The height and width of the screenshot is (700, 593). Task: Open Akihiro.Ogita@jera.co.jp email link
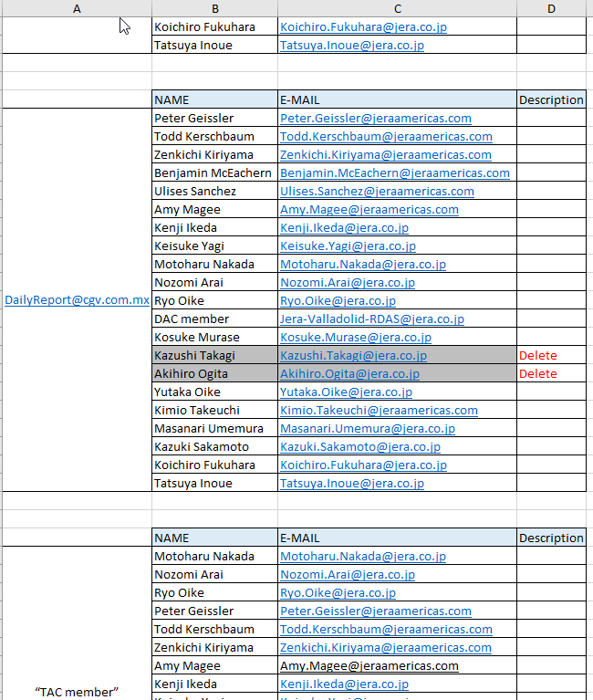point(349,373)
